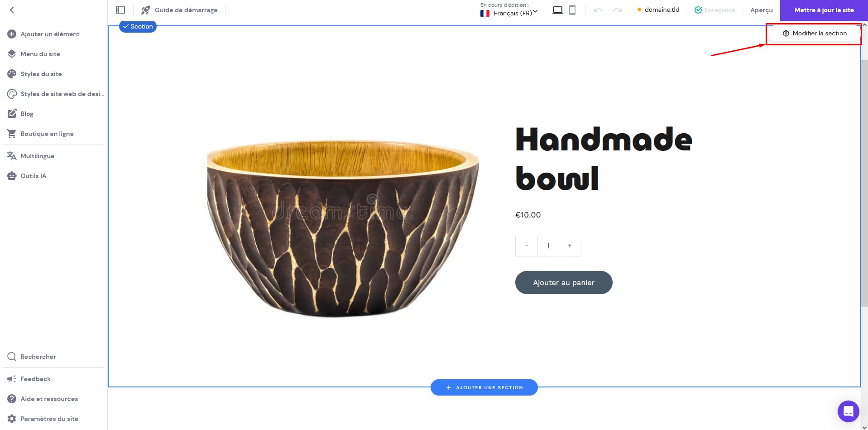Click Mettre à jour le site
This screenshot has height=430, width=868.
click(x=824, y=10)
